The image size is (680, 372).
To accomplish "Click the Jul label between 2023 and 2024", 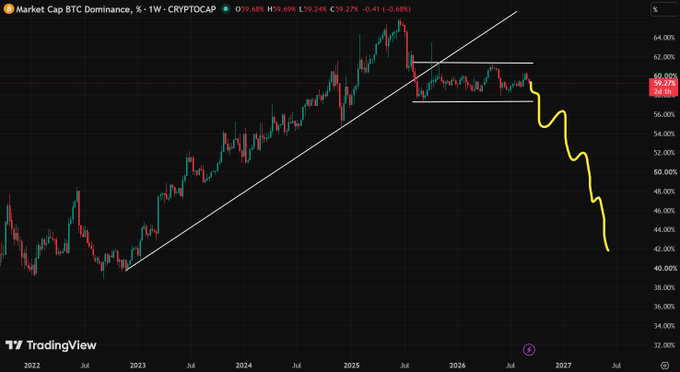I will [190, 365].
